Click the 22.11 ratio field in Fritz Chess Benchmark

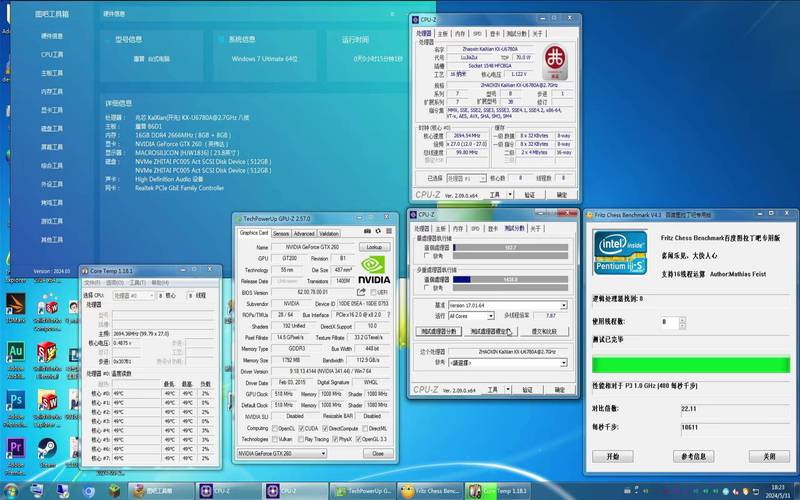pos(735,409)
